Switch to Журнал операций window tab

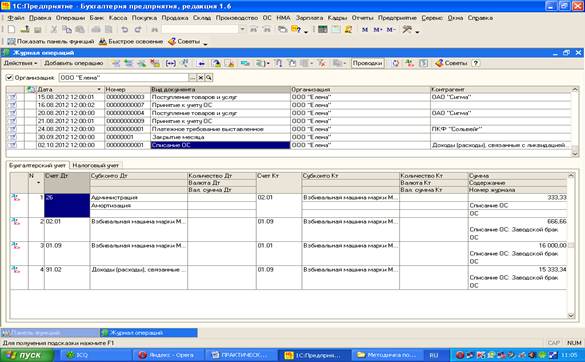click(x=149, y=333)
